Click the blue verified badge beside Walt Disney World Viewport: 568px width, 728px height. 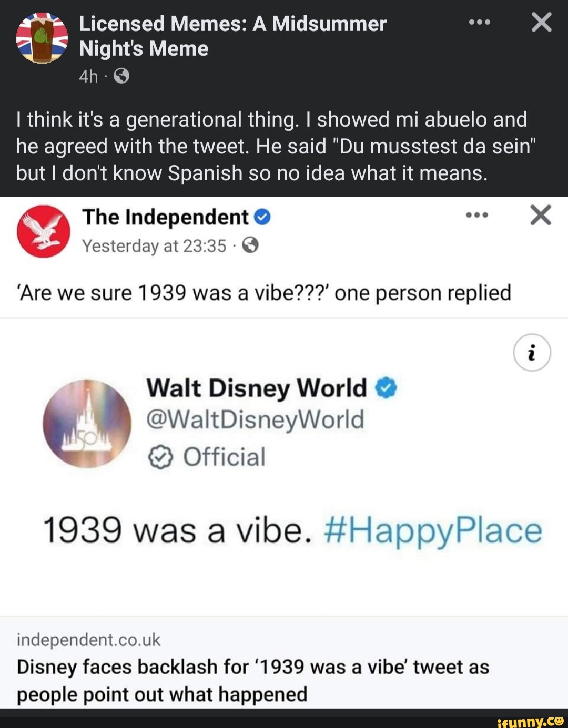click(x=387, y=388)
